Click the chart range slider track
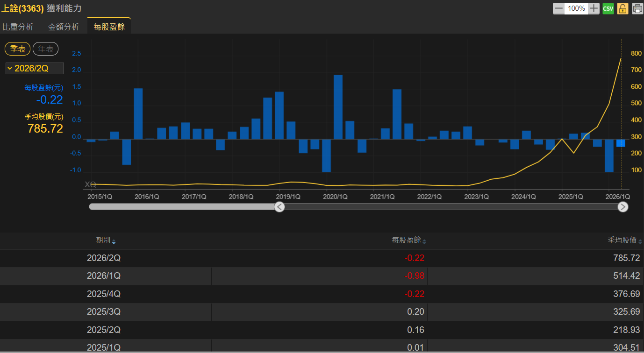The width and height of the screenshot is (644, 353). point(451,206)
